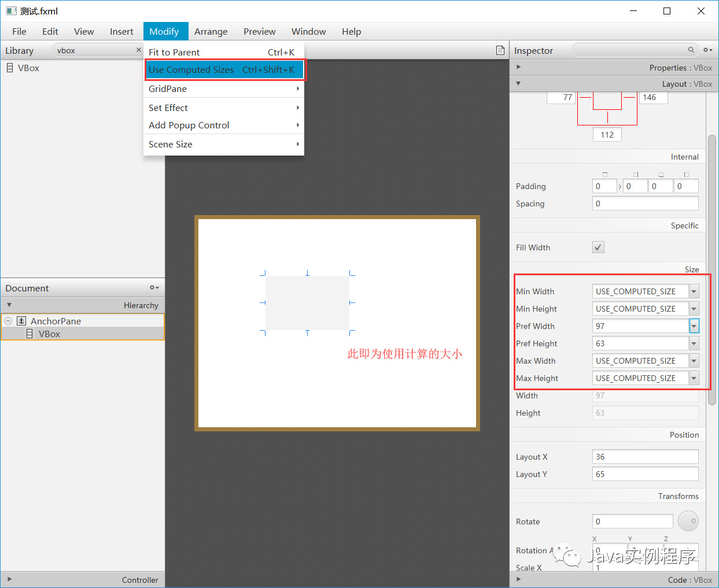The width and height of the screenshot is (719, 588).
Task: Click the document icon right of the menu bar
Action: pyautogui.click(x=500, y=50)
